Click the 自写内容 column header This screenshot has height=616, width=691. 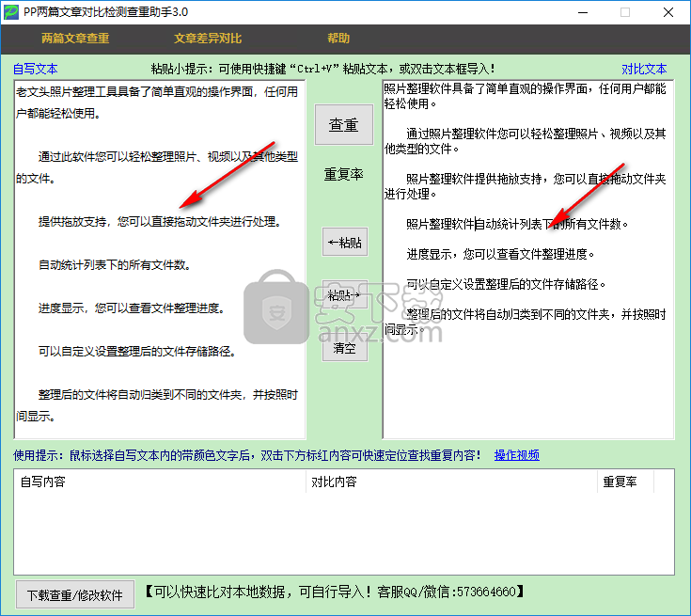click(160, 482)
